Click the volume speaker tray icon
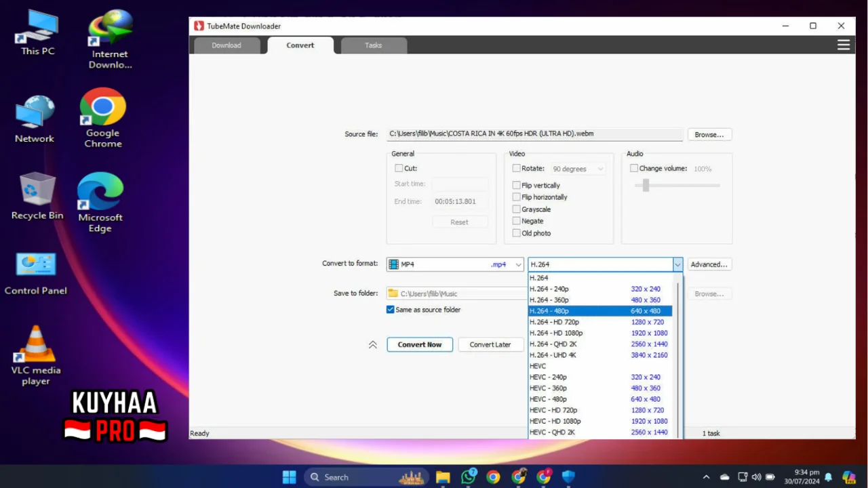Screen dimensions: 868x488 click(x=757, y=477)
